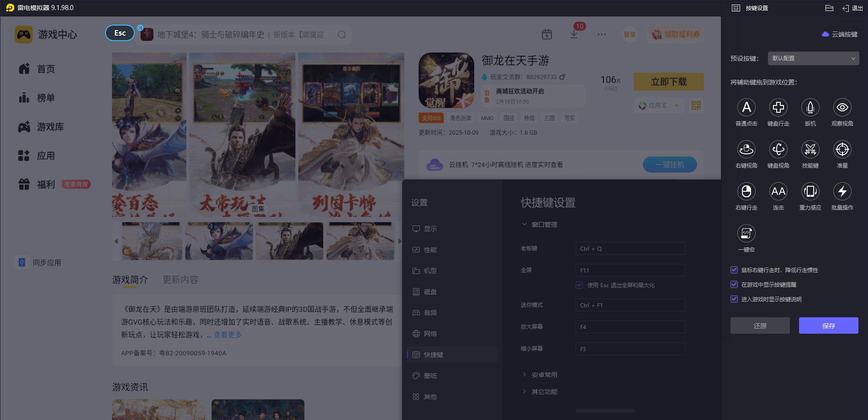The image size is (868, 420).
Task: Expand the 安卓常用 shortcut section
Action: tap(544, 375)
